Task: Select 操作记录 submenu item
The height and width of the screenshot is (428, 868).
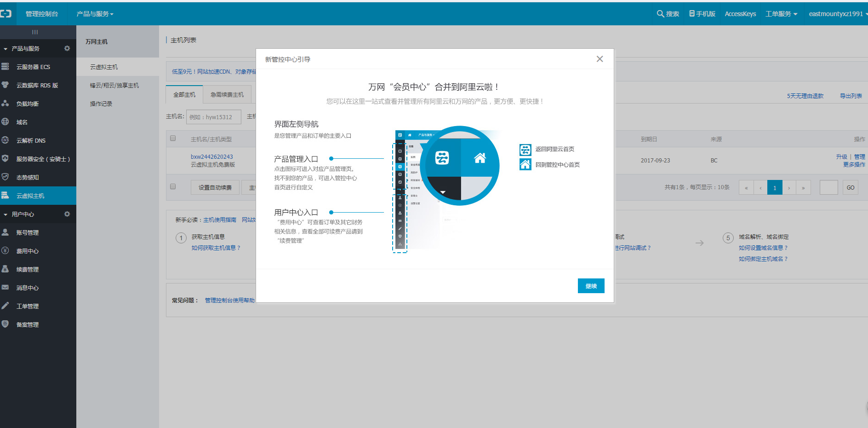Action: 101,104
